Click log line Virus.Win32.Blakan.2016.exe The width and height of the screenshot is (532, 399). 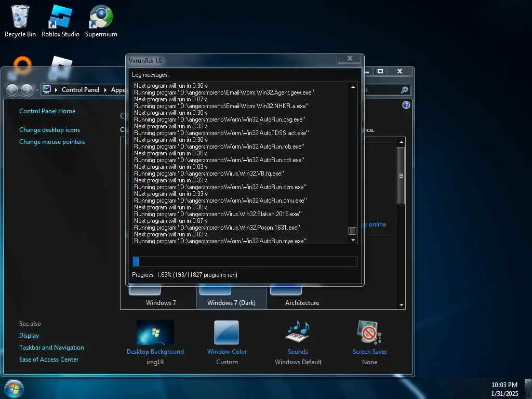pos(218,214)
